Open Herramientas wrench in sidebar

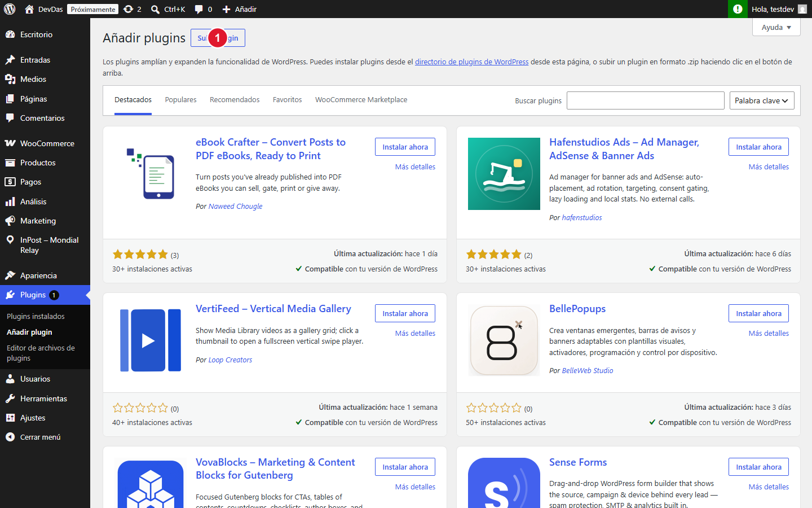[x=10, y=398]
